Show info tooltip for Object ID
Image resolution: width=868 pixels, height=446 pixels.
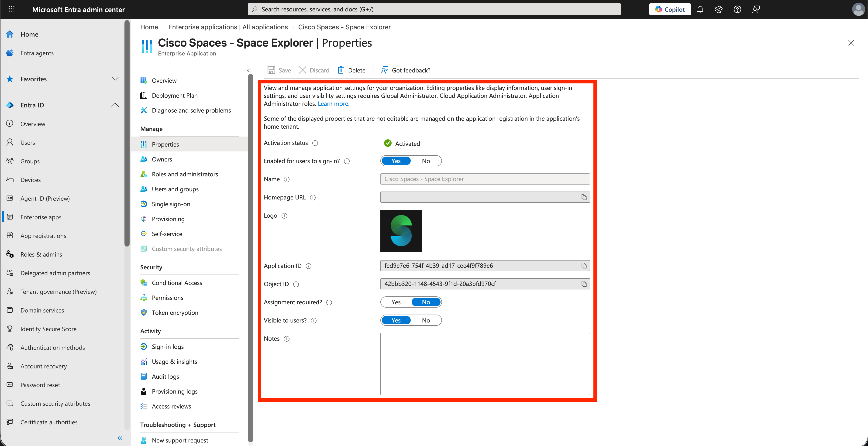[x=296, y=284]
